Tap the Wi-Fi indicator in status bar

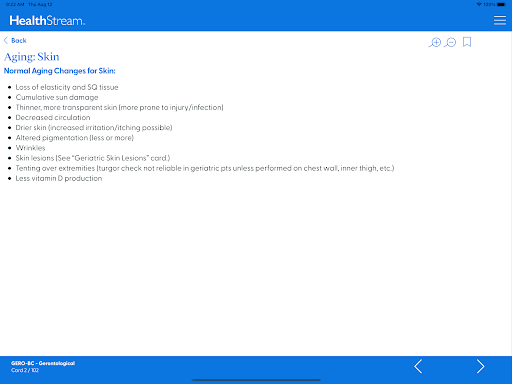click(479, 4)
